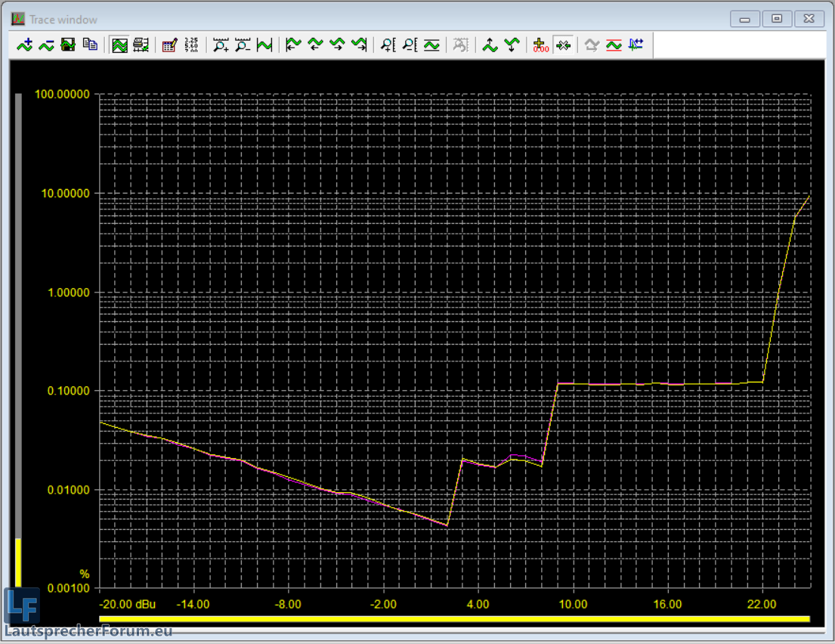Shift the trace upward with up arrow icon

point(490,45)
